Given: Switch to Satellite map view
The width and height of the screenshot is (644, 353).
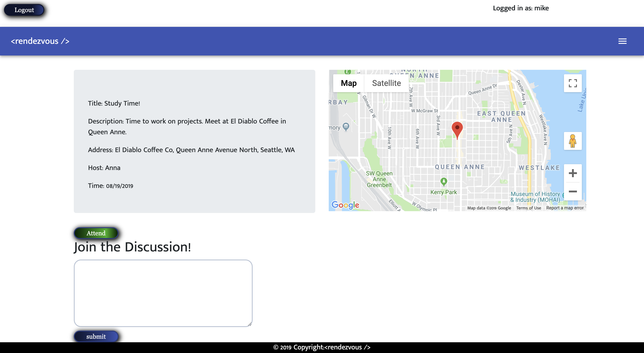Looking at the screenshot, I should pos(386,83).
